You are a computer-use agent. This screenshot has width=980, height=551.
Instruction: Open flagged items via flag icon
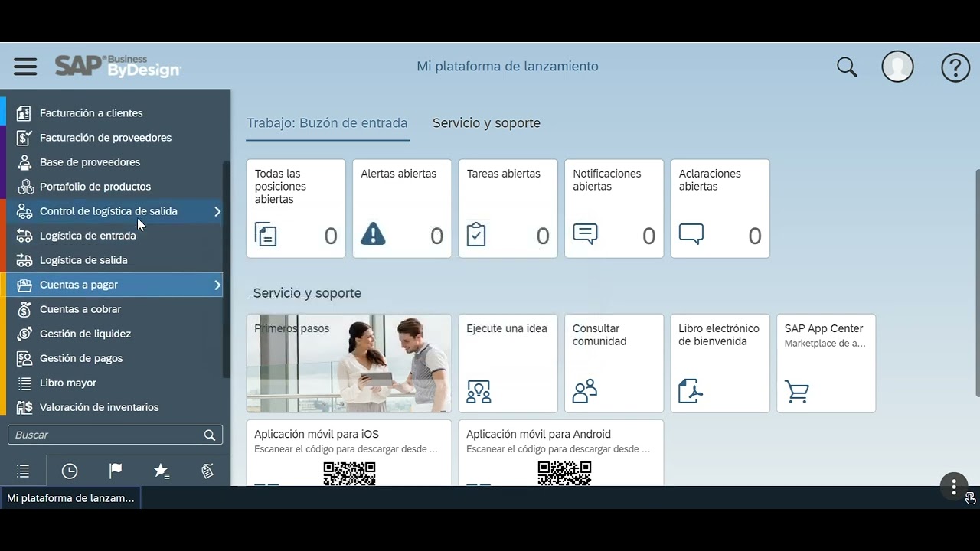click(x=116, y=471)
